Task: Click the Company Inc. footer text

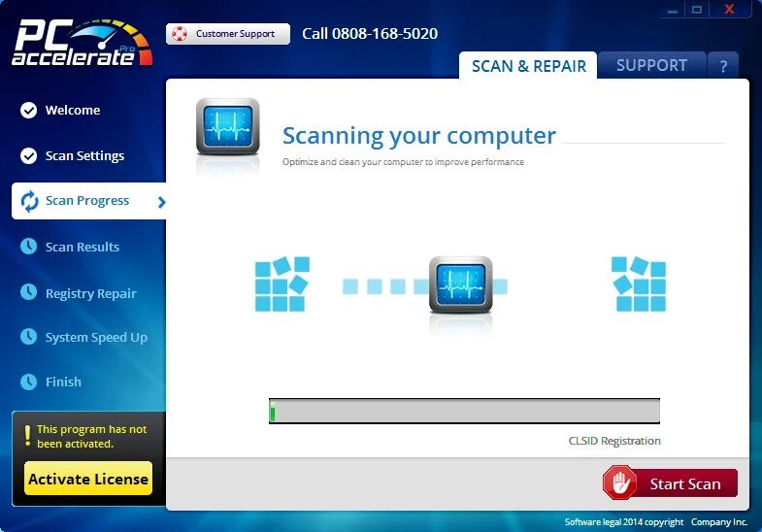Action: [719, 521]
